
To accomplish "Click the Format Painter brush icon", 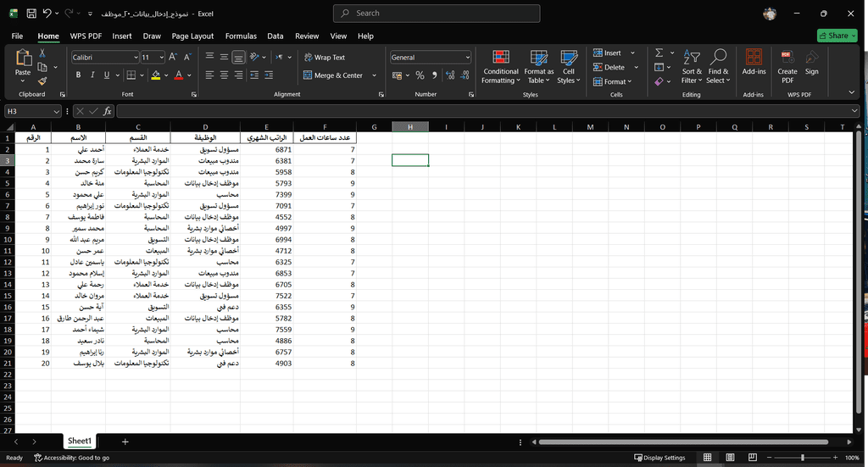I will [42, 81].
